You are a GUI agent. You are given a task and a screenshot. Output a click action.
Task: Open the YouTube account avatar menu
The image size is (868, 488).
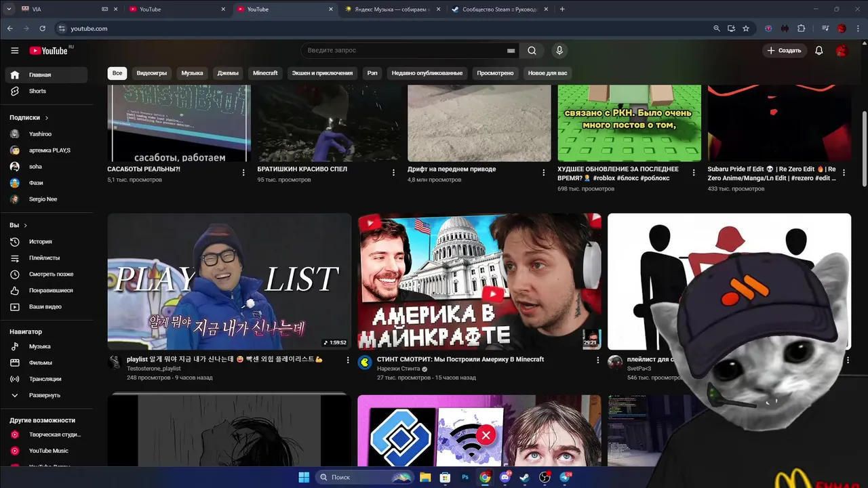[x=842, y=51]
